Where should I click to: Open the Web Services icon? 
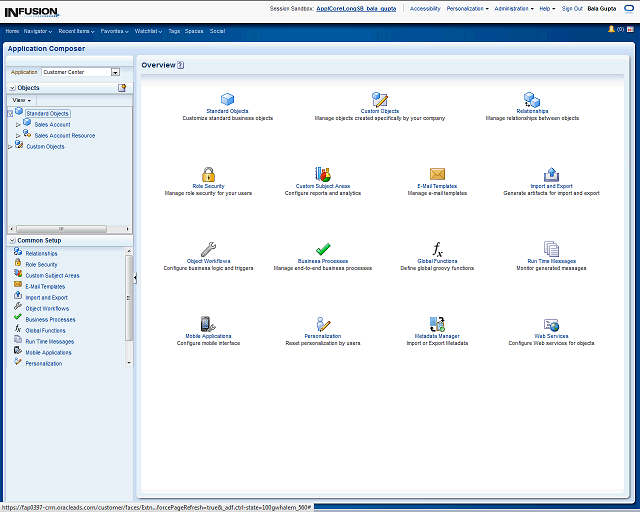[x=551, y=324]
